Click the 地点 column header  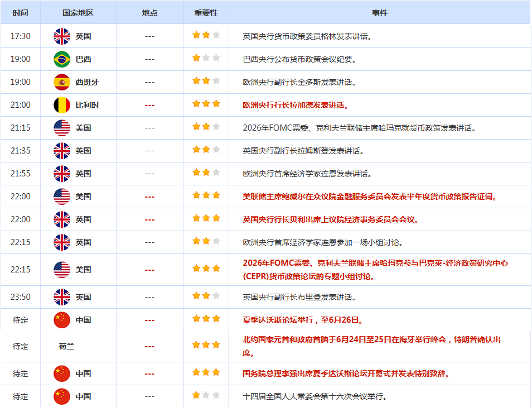click(x=149, y=13)
